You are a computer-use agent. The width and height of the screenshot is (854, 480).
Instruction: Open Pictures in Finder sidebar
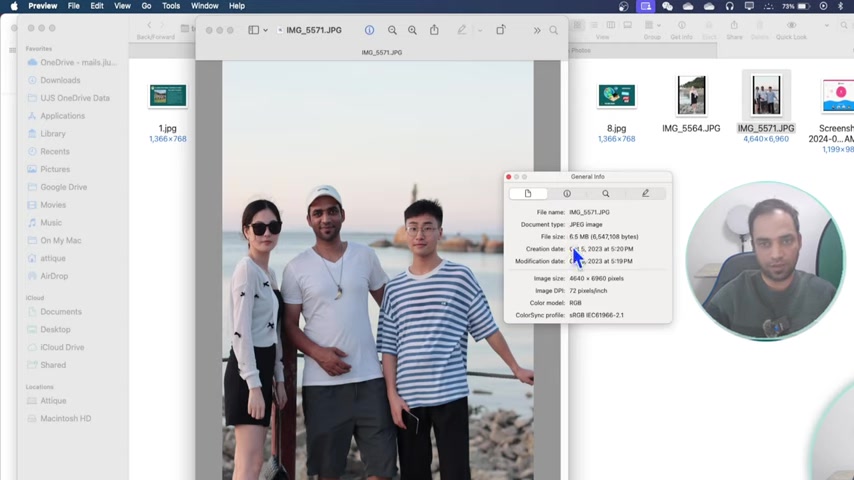tap(48, 169)
